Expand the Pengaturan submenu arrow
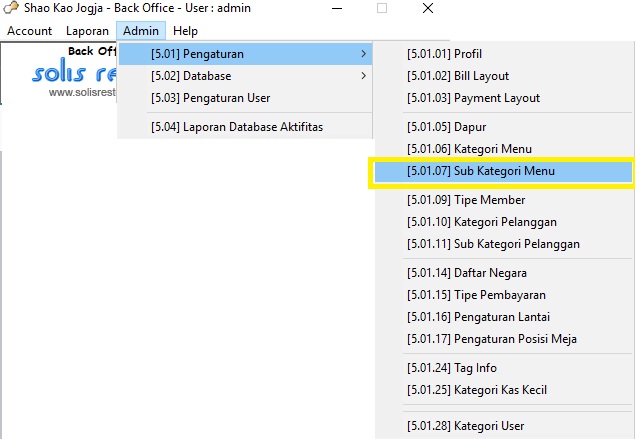635x439 pixels. coord(362,54)
